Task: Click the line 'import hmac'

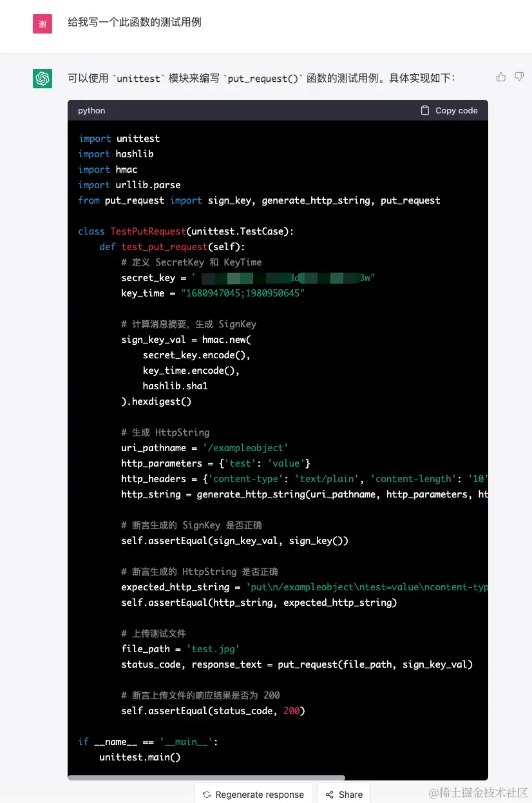Action: point(108,169)
